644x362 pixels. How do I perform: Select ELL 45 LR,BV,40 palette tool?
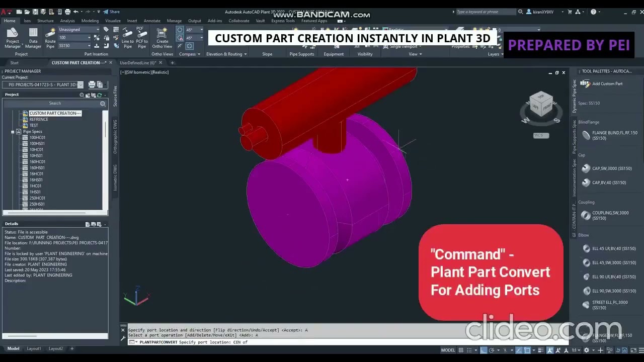(609, 248)
